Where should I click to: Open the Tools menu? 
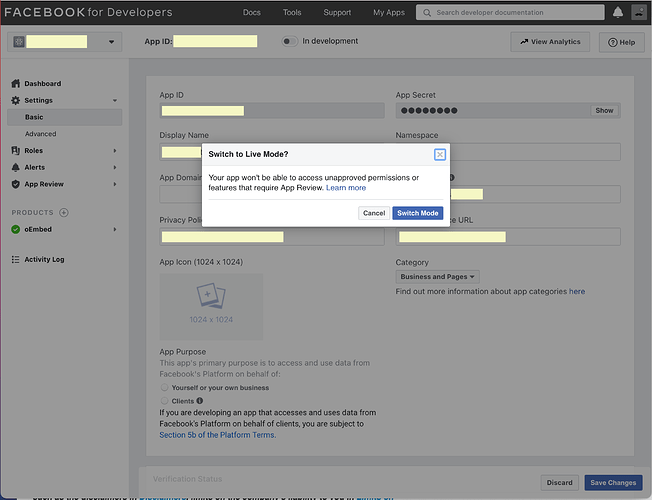pyautogui.click(x=292, y=12)
